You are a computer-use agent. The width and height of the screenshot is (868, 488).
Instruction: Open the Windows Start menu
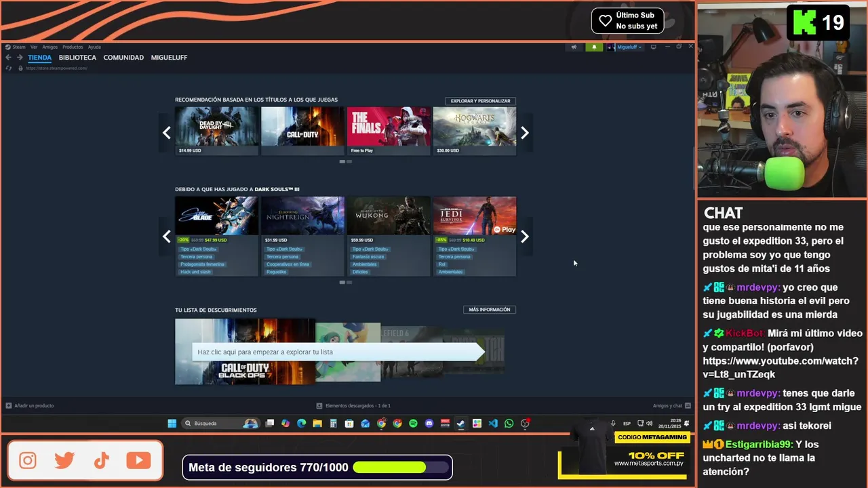point(172,424)
